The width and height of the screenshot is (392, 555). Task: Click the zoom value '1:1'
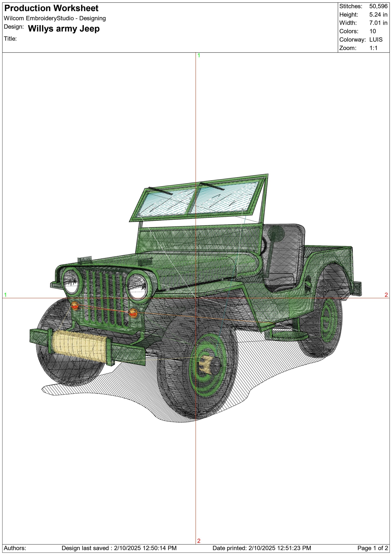pos(373,48)
